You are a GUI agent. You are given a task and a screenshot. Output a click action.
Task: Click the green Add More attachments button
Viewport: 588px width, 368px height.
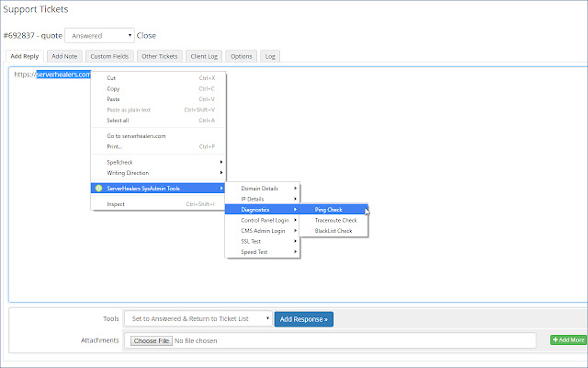pyautogui.click(x=569, y=339)
